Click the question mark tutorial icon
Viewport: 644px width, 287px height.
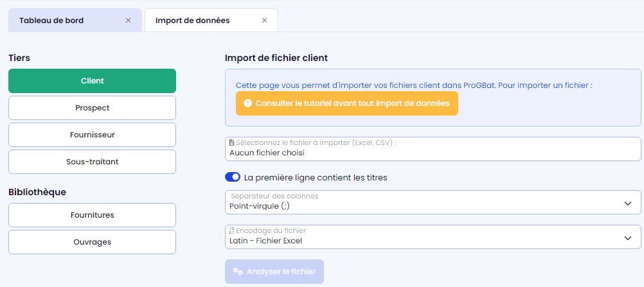(247, 103)
